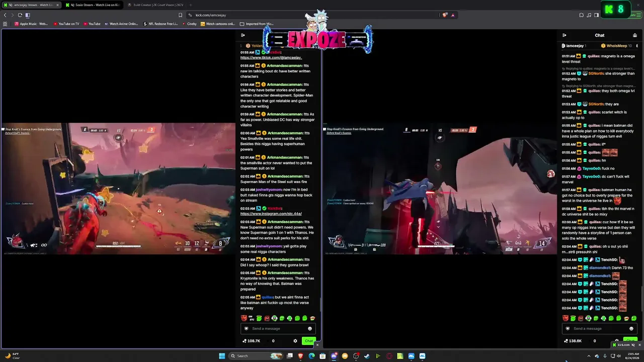
Task: Open the purple Discord icon on the taskbar
Action: 334,356
